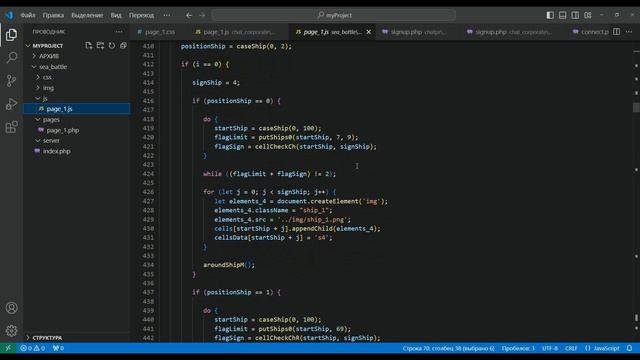Screen dimensions: 640x360
Task: Open index.php in the file tree
Action: click(x=56, y=151)
